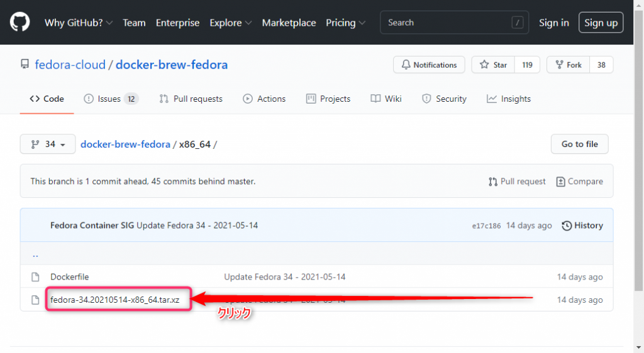
Task: Open the Team page link
Action: [134, 23]
